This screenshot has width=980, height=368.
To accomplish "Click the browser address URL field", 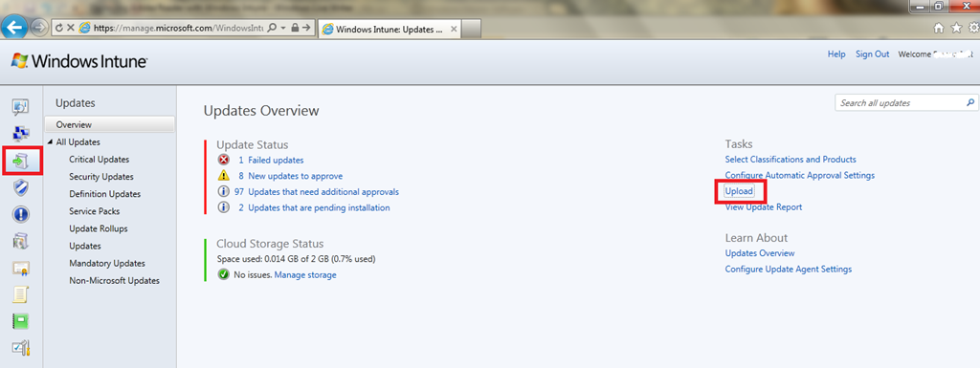I will [x=178, y=28].
